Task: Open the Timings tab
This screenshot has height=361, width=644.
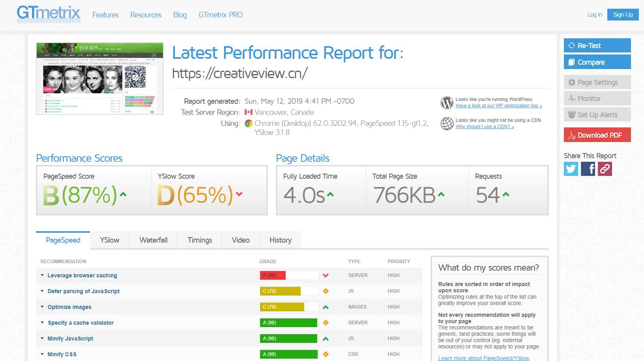Action: click(x=200, y=240)
